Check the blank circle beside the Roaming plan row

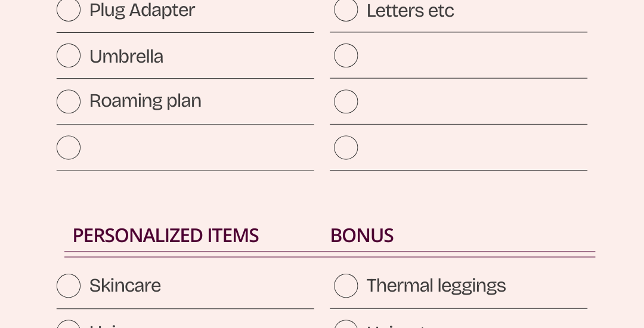pyautogui.click(x=346, y=101)
